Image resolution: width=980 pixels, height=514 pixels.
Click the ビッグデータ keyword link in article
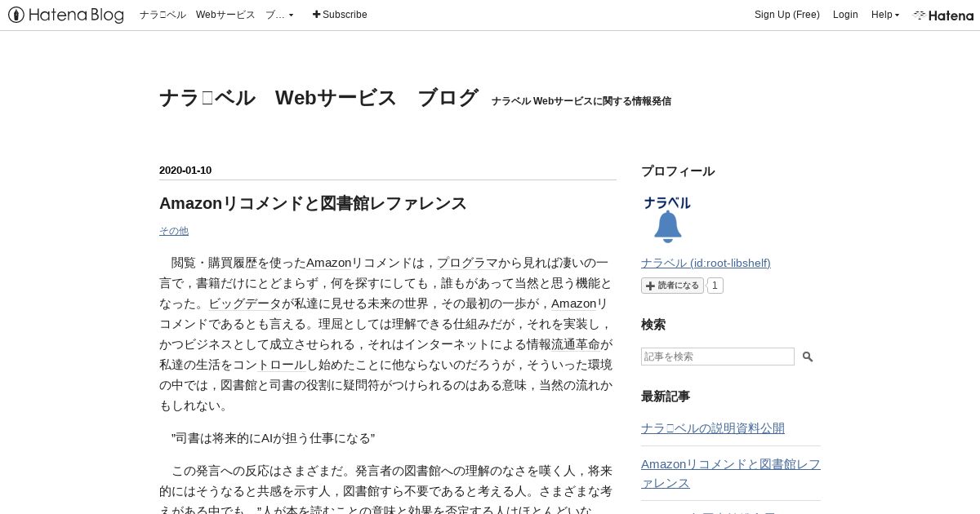[x=245, y=304]
